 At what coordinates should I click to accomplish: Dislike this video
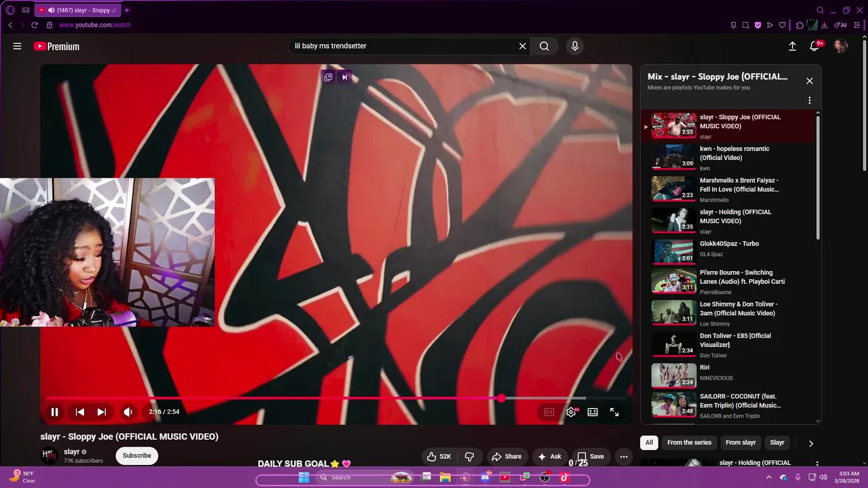(469, 456)
